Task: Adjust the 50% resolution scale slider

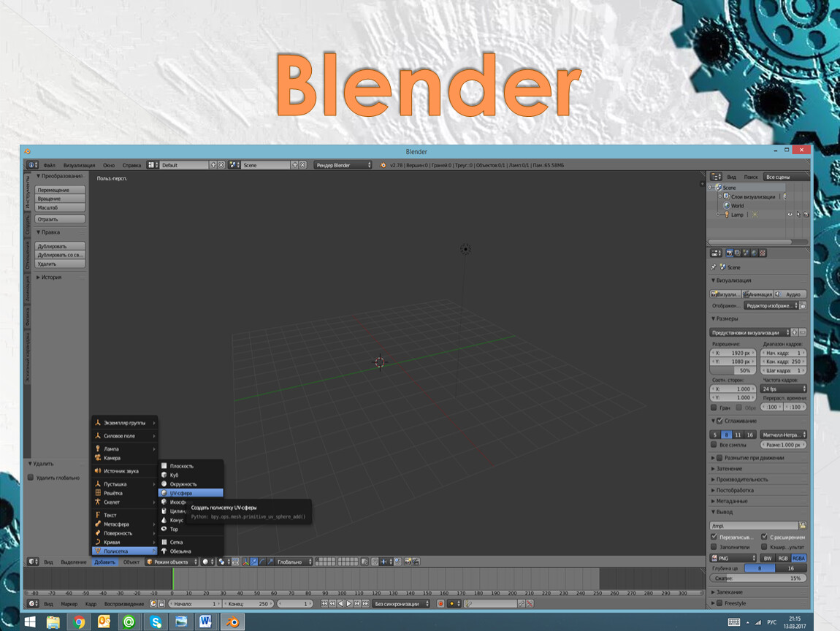Action: (x=733, y=370)
